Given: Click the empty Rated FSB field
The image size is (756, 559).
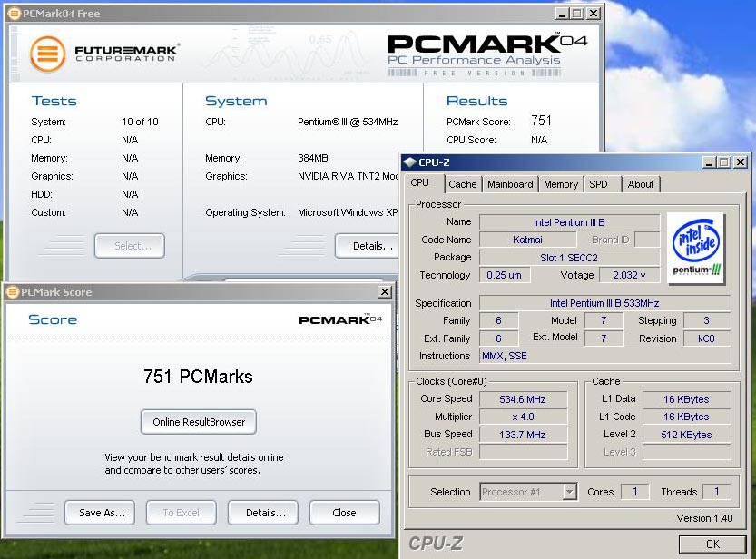Looking at the screenshot, I should coord(523,452).
